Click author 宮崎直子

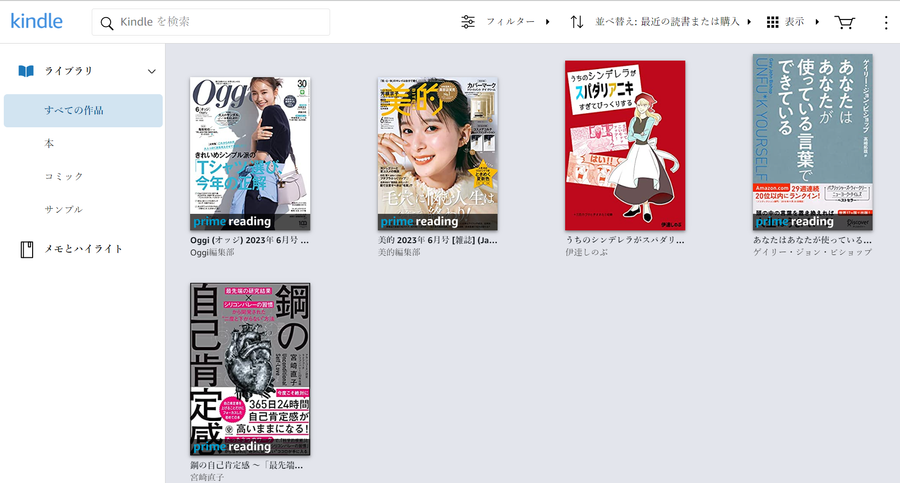pos(207,478)
